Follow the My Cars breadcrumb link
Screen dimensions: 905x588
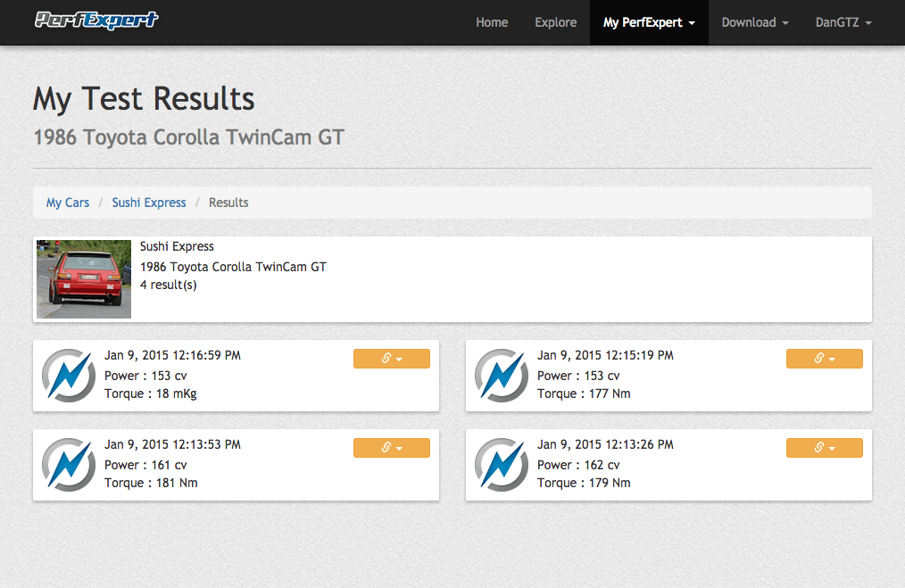(x=68, y=203)
